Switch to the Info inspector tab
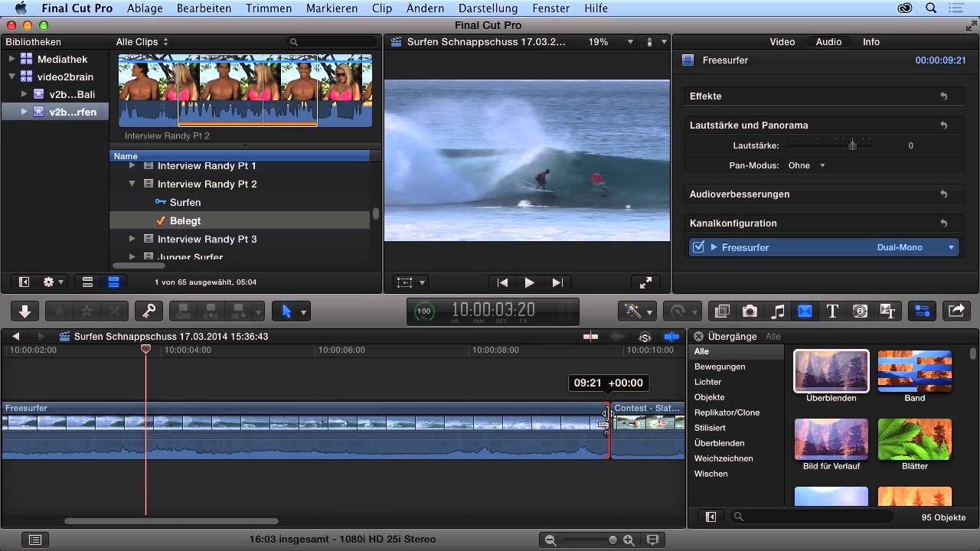 [x=871, y=42]
